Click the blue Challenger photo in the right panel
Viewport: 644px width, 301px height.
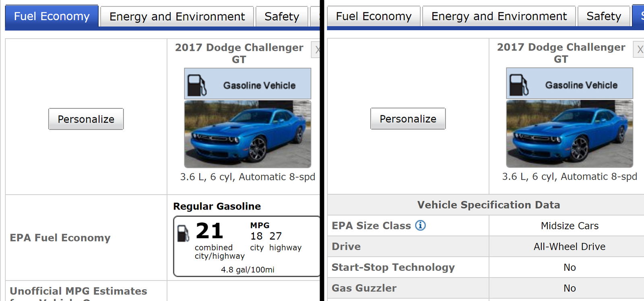pyautogui.click(x=570, y=133)
